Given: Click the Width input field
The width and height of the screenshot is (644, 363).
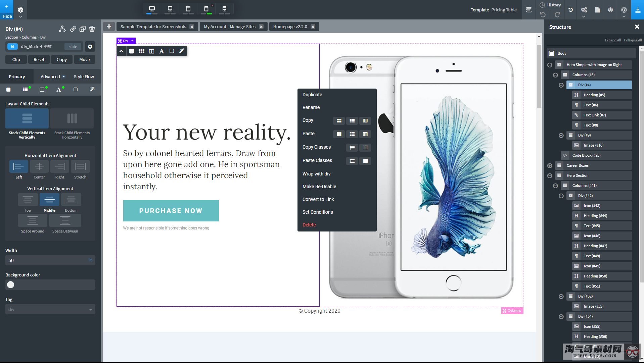Looking at the screenshot, I should click(x=47, y=260).
